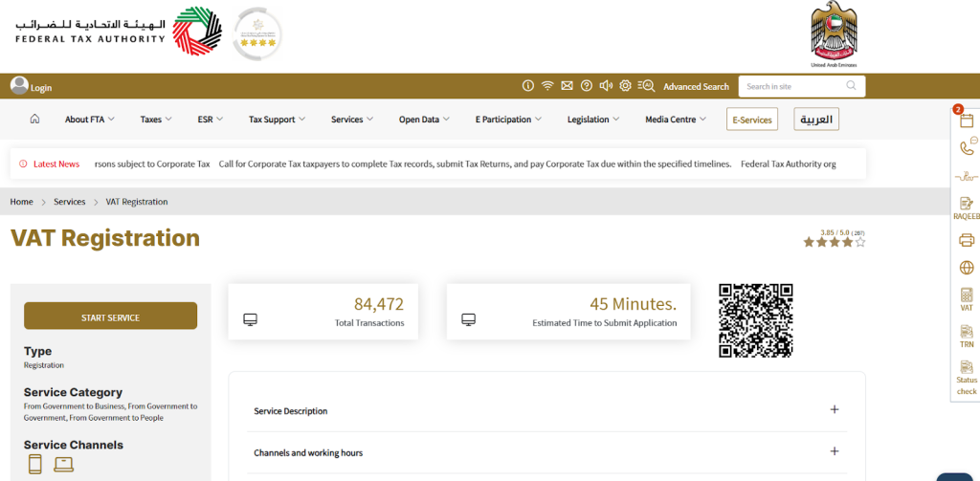Open accessibility settings gear icon

coord(626,86)
